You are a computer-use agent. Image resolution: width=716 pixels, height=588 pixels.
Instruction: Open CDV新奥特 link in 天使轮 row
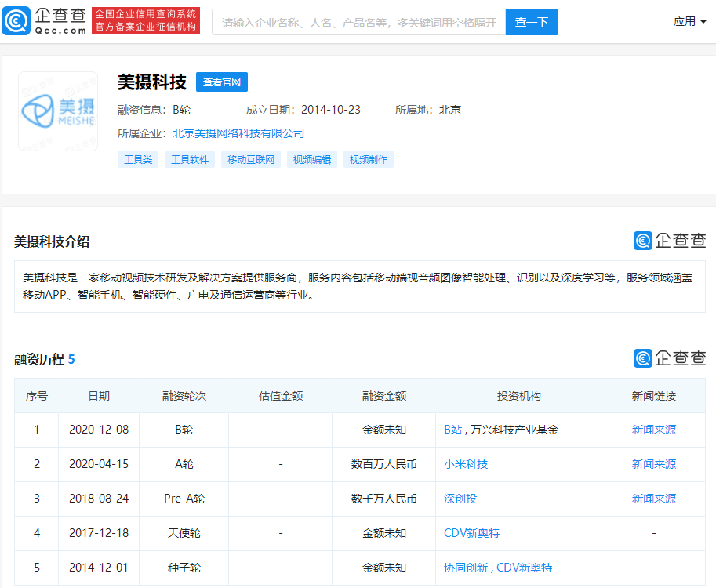tap(471, 533)
